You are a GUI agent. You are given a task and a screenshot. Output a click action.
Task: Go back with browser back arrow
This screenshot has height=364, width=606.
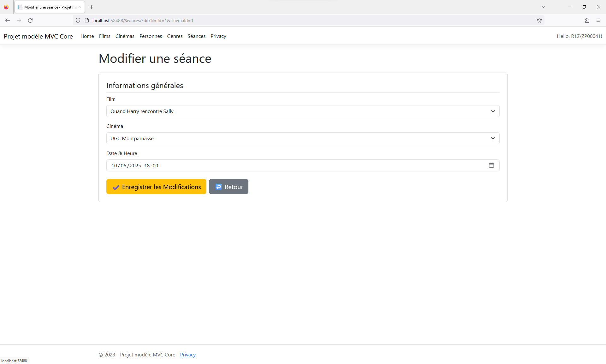[x=8, y=21]
